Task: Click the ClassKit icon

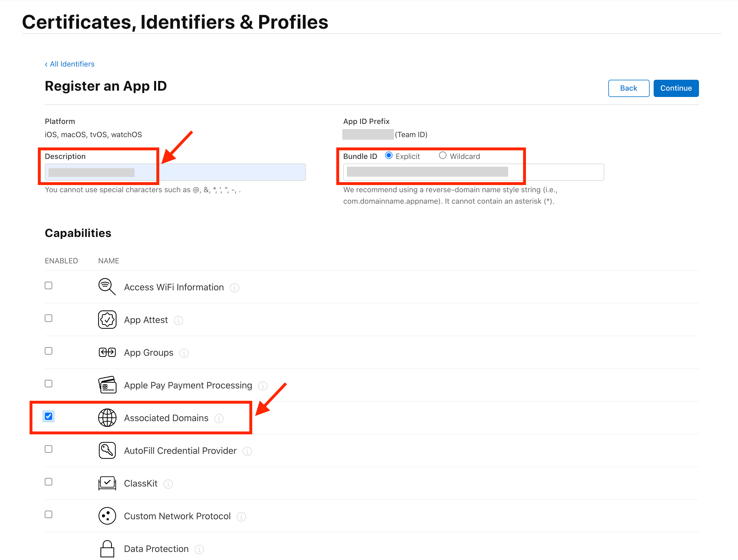Action: [107, 483]
